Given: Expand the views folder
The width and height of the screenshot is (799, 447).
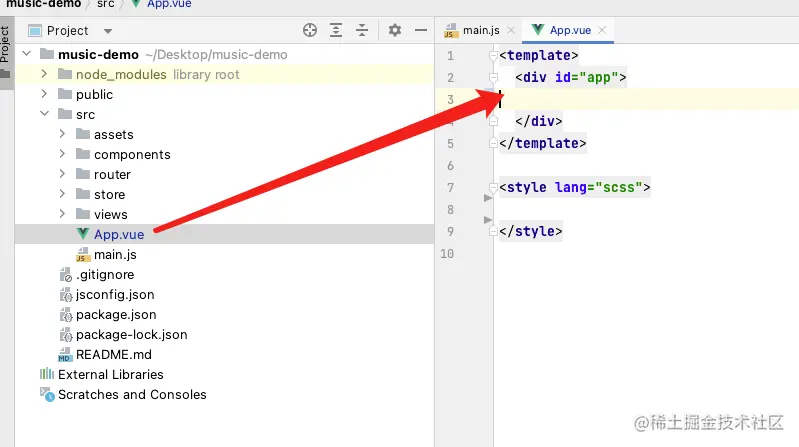Looking at the screenshot, I should [x=62, y=214].
